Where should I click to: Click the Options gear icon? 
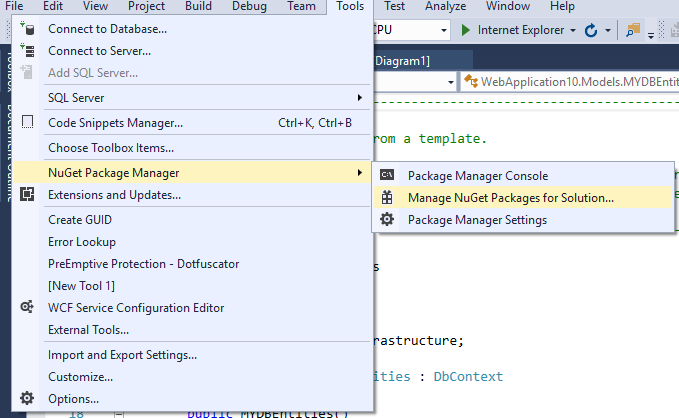[28, 399]
